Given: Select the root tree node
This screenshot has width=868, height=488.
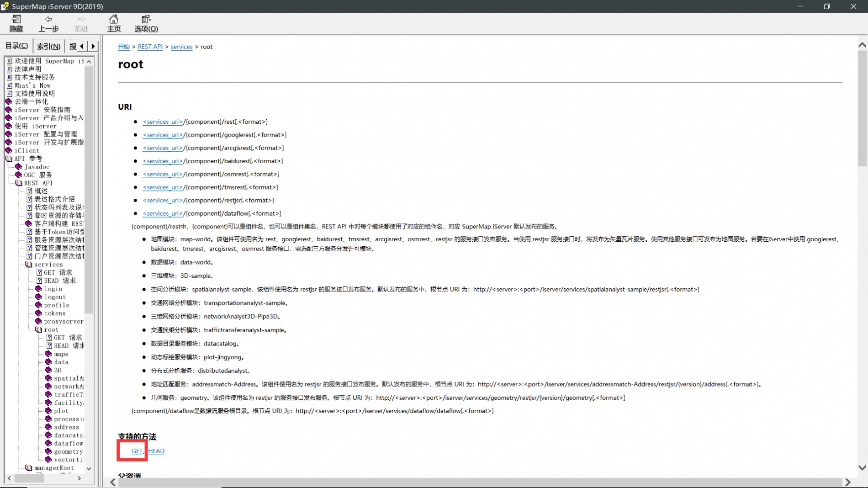Looking at the screenshot, I should (51, 329).
